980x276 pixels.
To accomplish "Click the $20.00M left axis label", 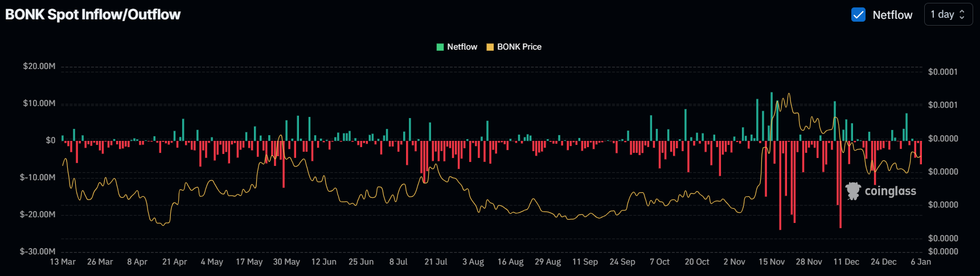I will 39,66.
